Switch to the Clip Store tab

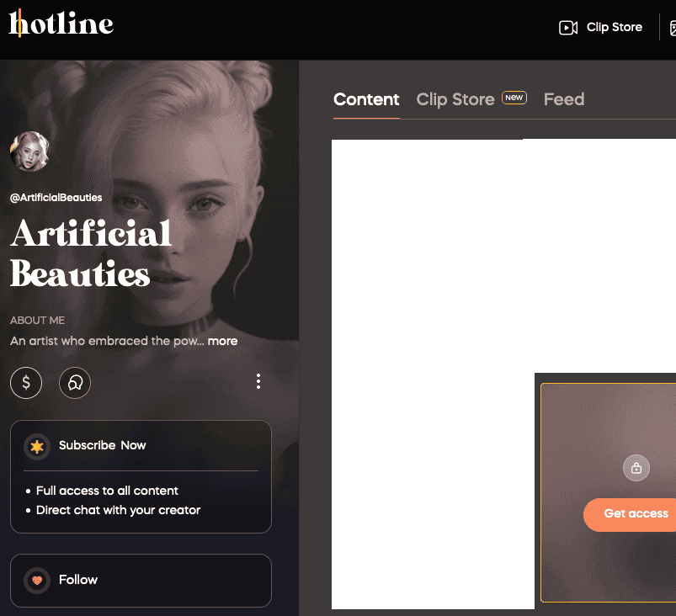(x=455, y=99)
